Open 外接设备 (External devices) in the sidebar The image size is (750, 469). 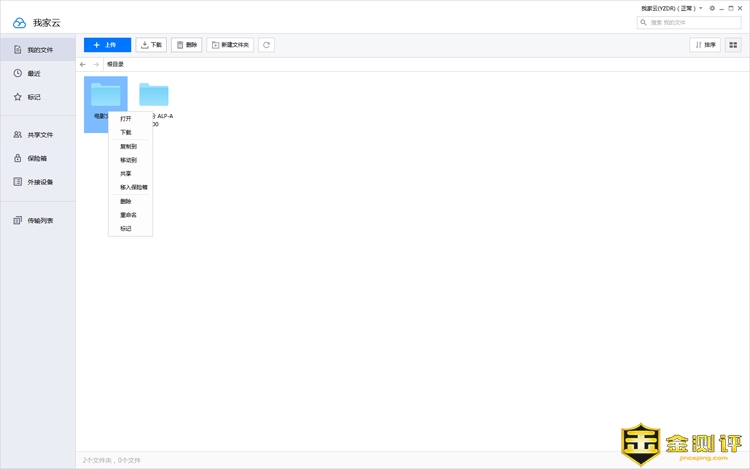coord(40,182)
